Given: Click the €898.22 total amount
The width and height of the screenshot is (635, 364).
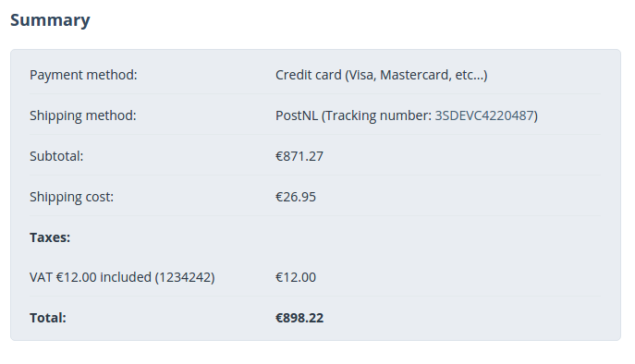Looking at the screenshot, I should click(299, 318).
